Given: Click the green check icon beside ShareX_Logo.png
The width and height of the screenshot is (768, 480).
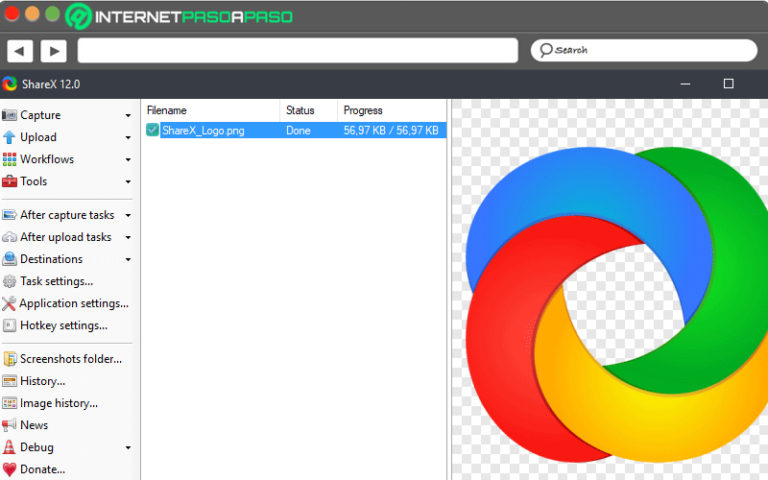Looking at the screenshot, I should (152, 130).
